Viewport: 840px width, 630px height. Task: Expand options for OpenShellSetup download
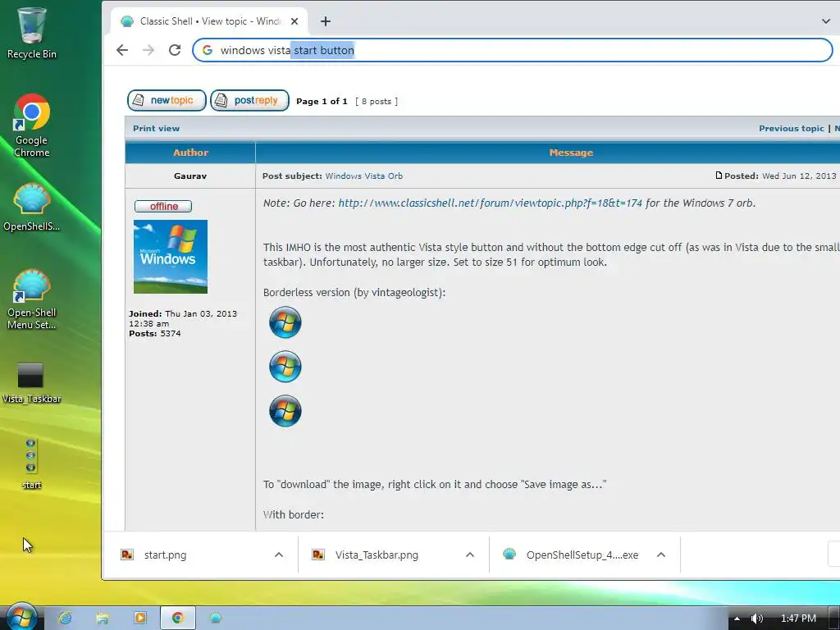pyautogui.click(x=661, y=555)
